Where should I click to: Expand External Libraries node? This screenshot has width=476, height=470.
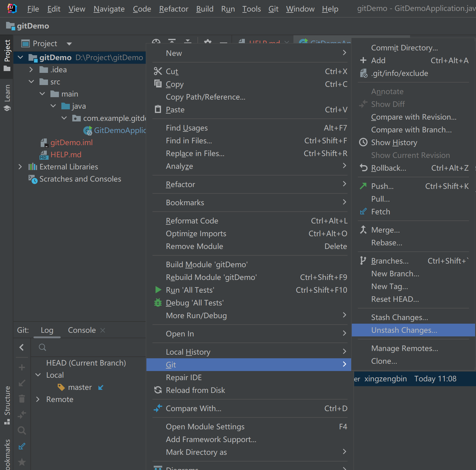pos(20,167)
